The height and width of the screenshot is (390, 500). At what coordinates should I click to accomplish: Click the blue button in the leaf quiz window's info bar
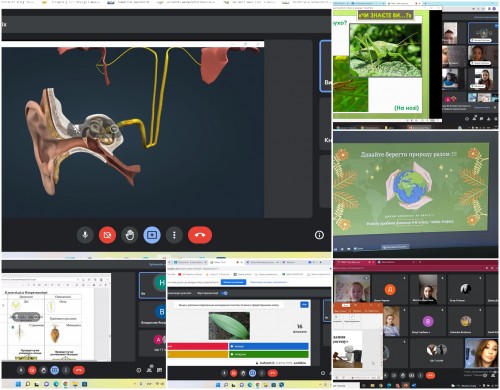click(x=233, y=282)
